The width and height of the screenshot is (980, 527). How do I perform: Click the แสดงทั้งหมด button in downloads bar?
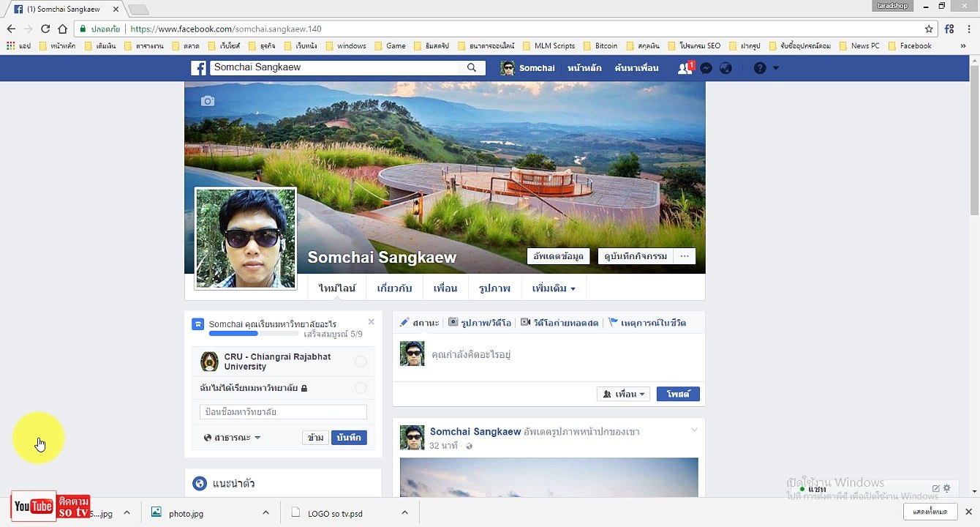pos(930,512)
